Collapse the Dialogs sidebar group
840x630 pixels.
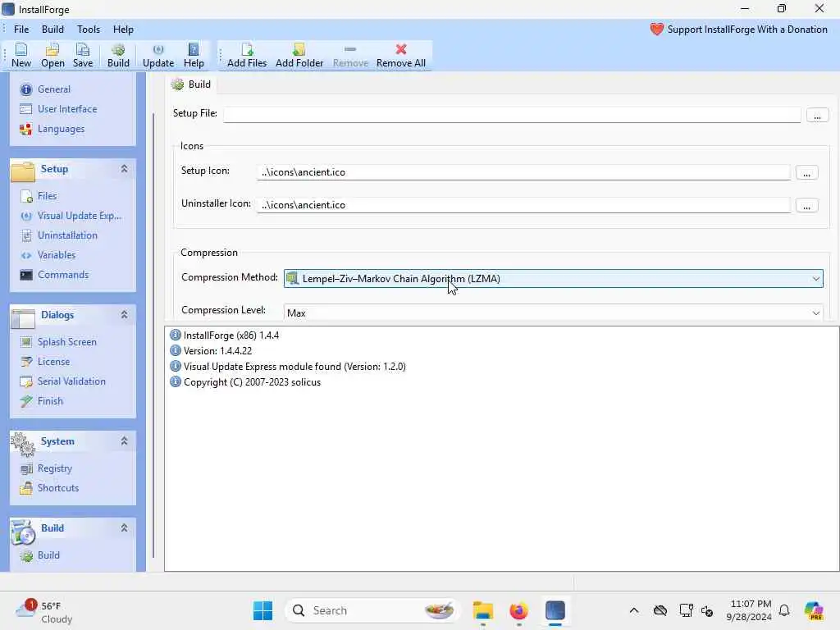pyautogui.click(x=124, y=315)
